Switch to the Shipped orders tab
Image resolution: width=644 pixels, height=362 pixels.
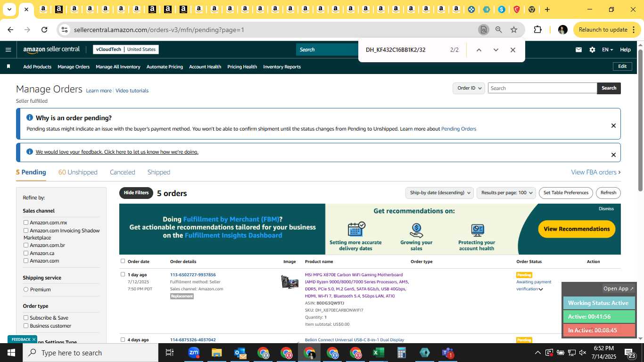pyautogui.click(x=159, y=172)
